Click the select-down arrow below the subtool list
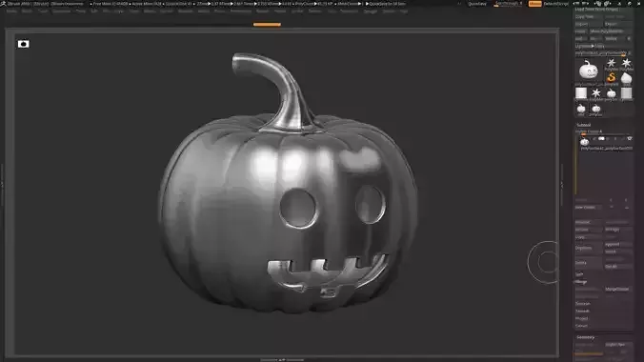Image resolution: width=644 pixels, height=362 pixels. point(626,200)
